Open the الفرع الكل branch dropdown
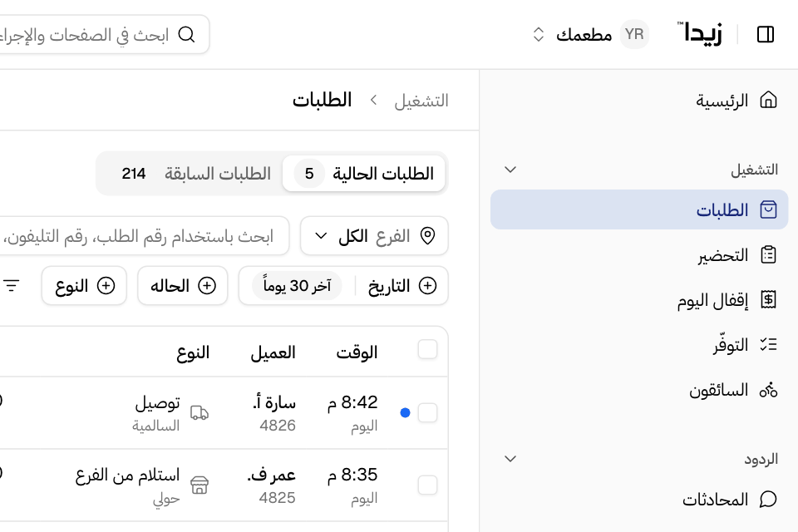Viewport: 798px width, 532px height. (x=374, y=236)
